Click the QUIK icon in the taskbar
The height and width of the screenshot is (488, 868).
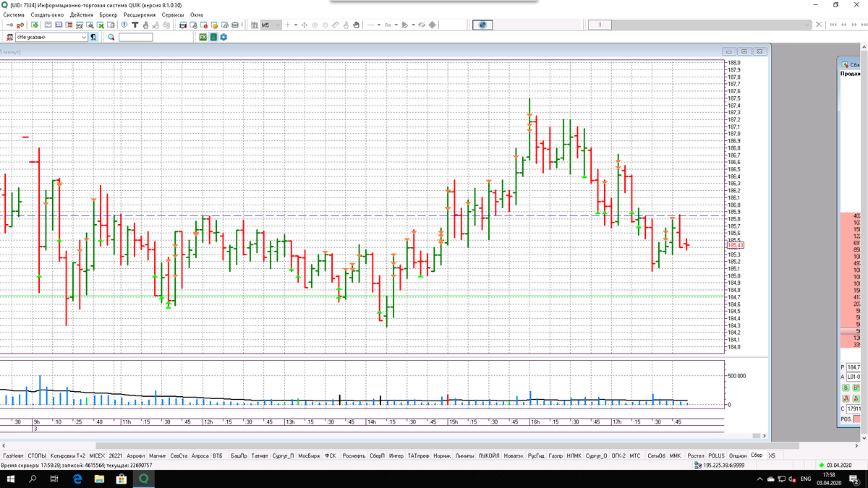click(x=143, y=479)
